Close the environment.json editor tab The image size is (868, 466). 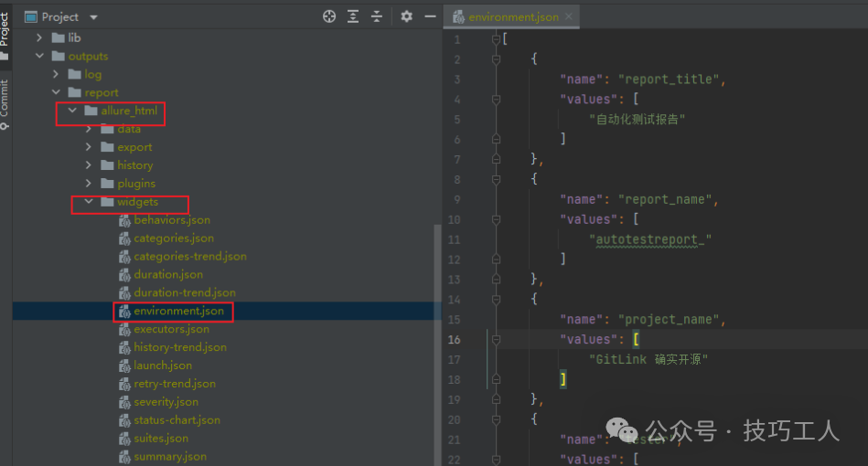569,17
